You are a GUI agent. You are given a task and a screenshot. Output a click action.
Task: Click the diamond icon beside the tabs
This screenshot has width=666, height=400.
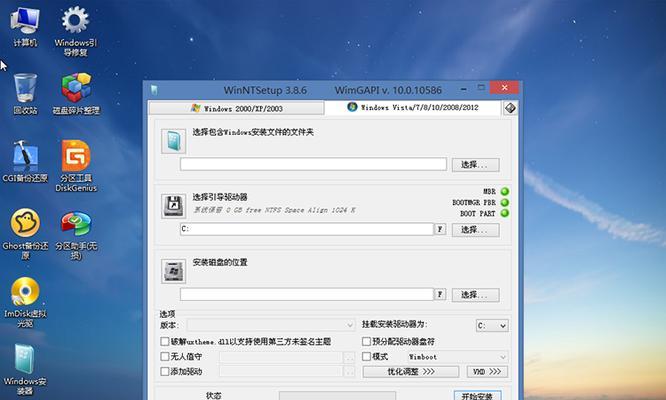(x=510, y=108)
